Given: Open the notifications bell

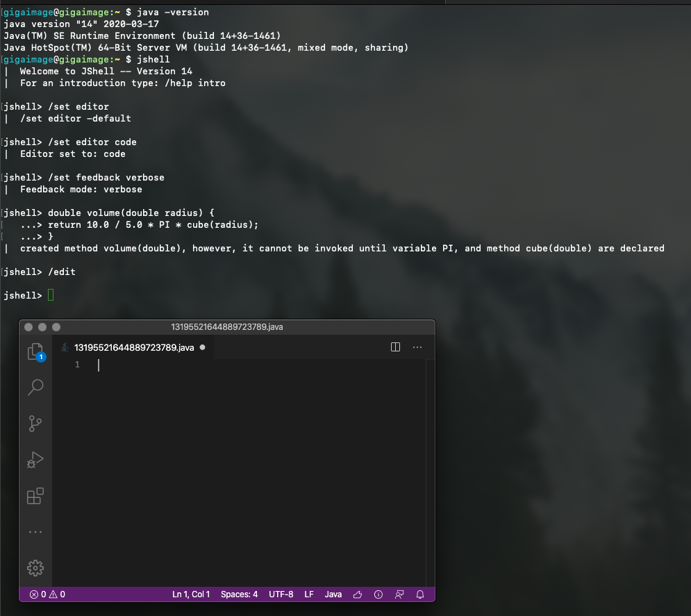Looking at the screenshot, I should click(x=419, y=594).
